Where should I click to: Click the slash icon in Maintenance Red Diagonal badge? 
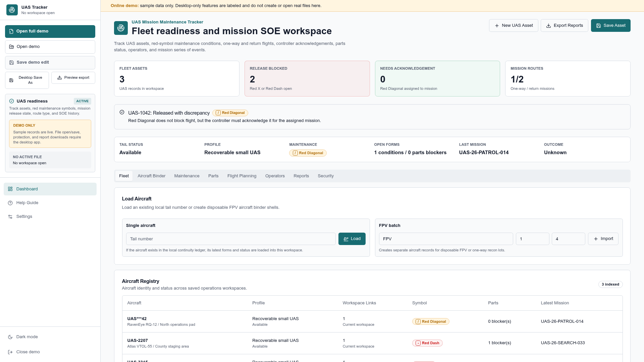295,153
